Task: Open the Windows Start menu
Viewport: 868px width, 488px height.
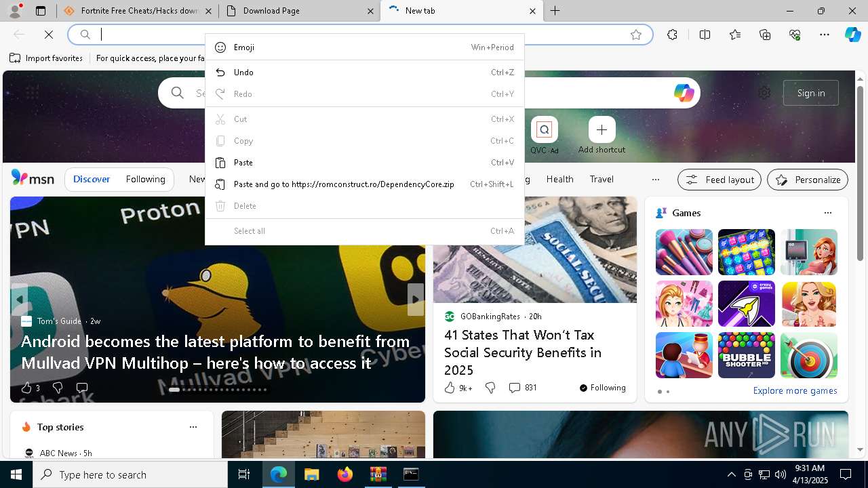Action: (16, 474)
